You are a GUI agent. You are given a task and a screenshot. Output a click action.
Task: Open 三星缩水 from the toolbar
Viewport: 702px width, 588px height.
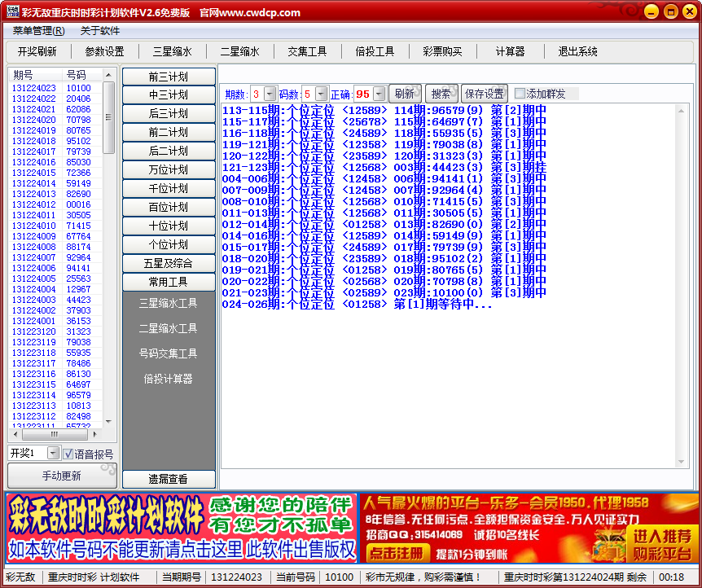pos(173,51)
